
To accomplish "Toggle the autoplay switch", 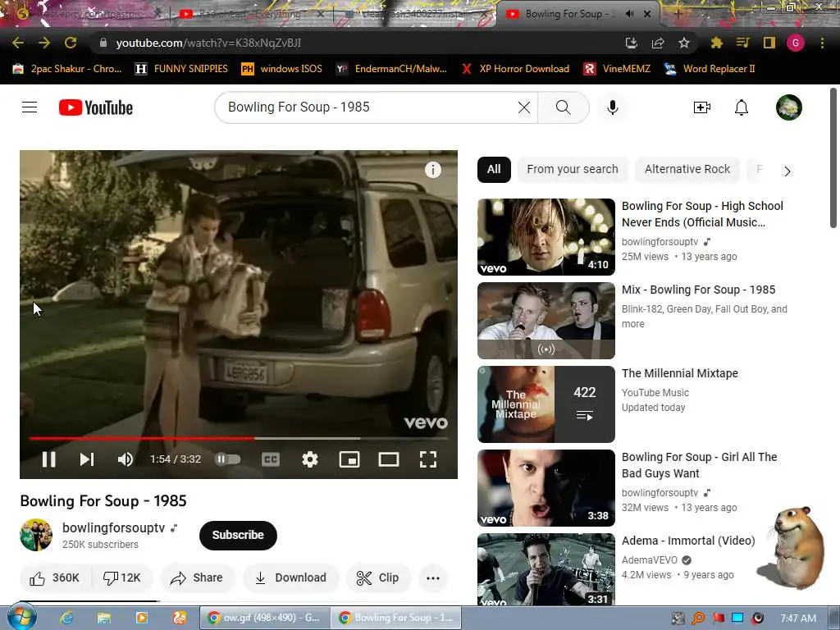I will click(x=228, y=459).
